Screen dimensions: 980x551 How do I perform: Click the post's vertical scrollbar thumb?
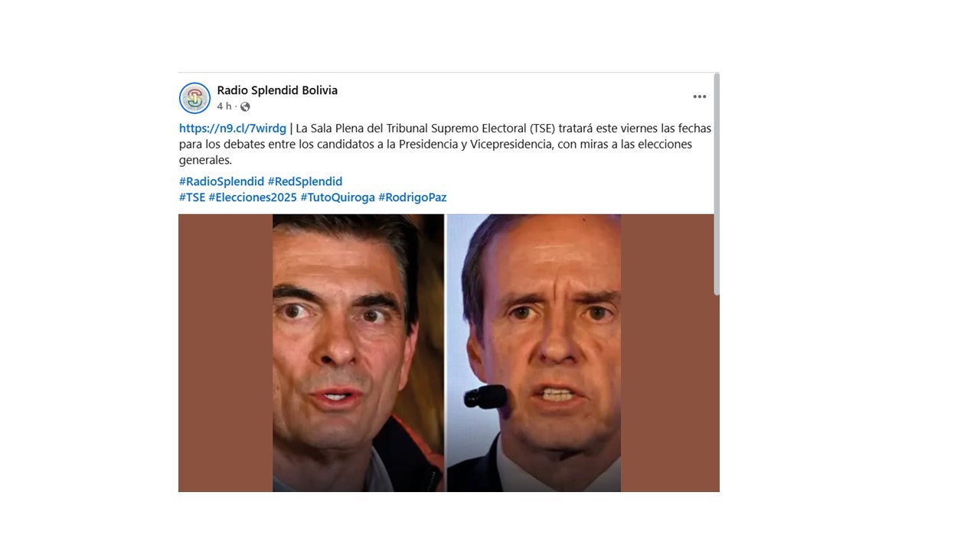click(x=717, y=184)
